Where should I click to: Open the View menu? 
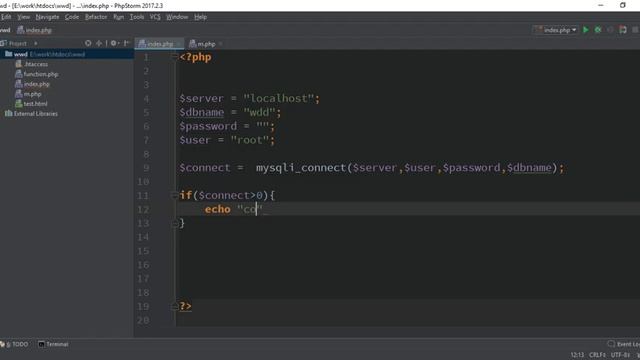tap(24, 17)
